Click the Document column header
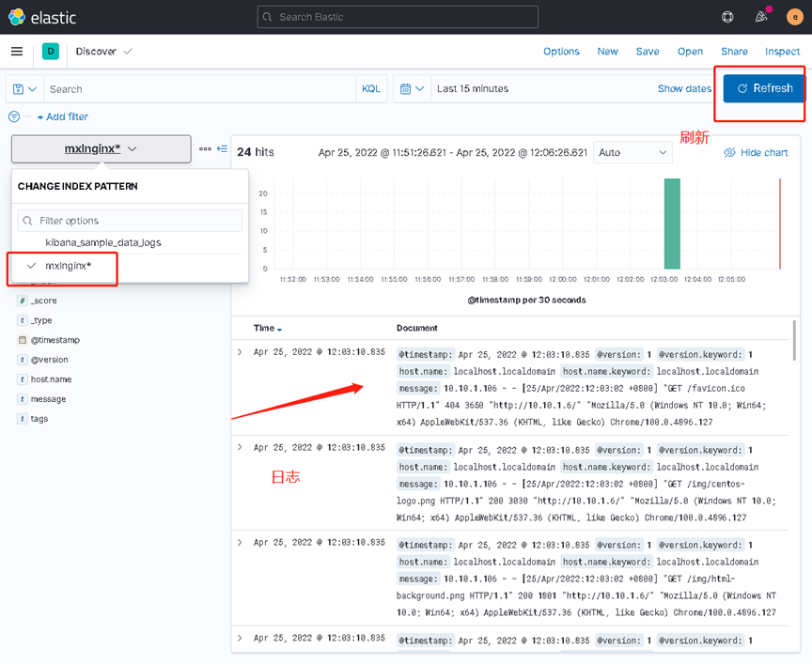 [417, 328]
